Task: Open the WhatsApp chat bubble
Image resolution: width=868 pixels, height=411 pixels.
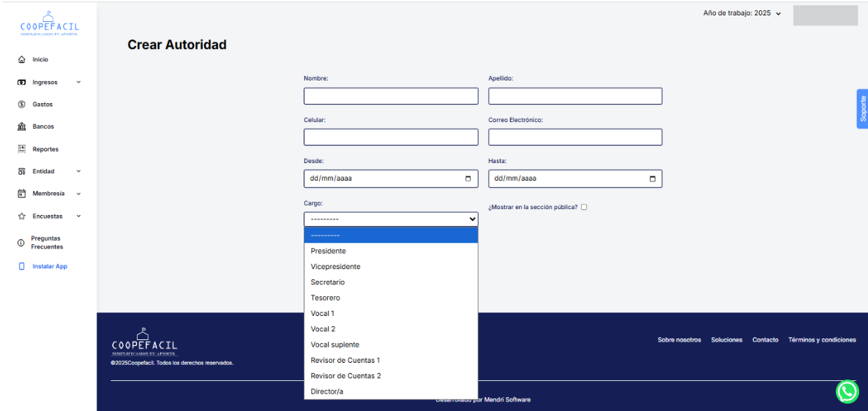Action: point(847,392)
